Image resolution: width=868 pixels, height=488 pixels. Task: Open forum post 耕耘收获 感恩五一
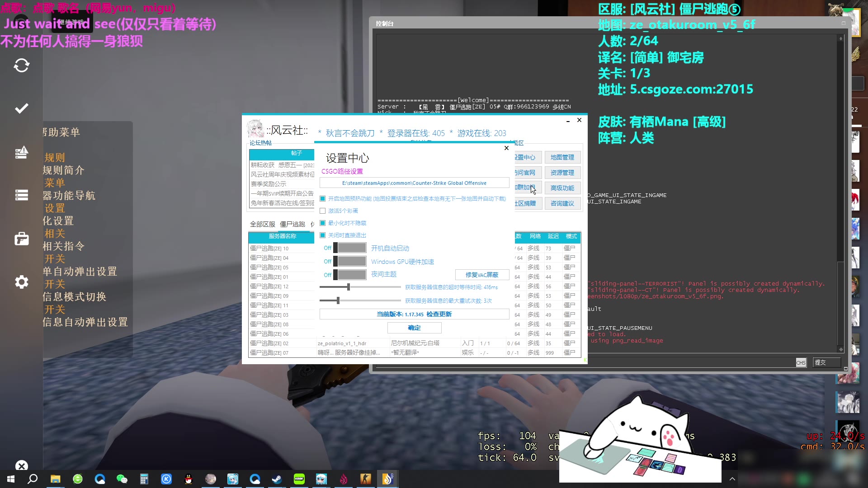(282, 165)
